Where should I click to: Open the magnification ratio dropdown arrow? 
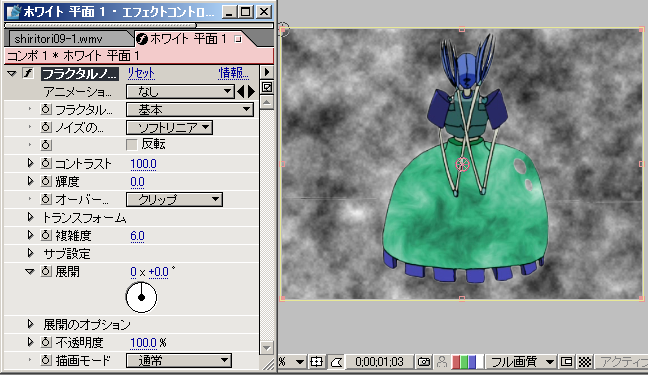point(300,362)
